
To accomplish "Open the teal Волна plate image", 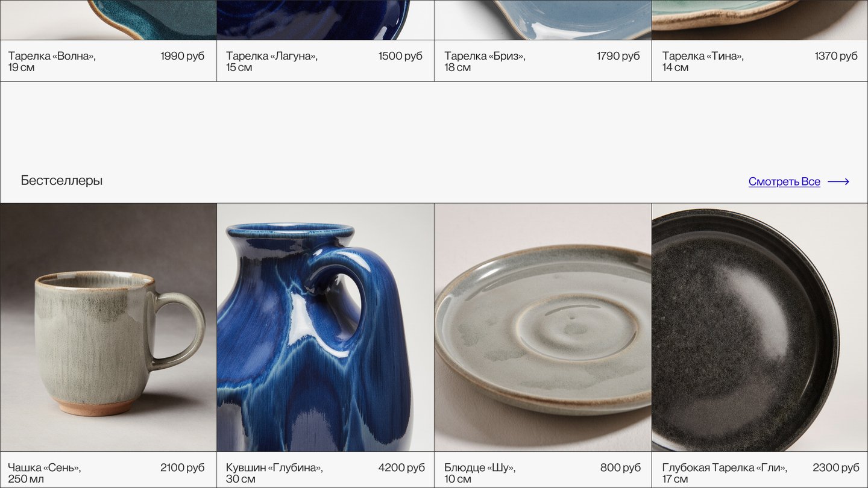I will pyautogui.click(x=108, y=20).
